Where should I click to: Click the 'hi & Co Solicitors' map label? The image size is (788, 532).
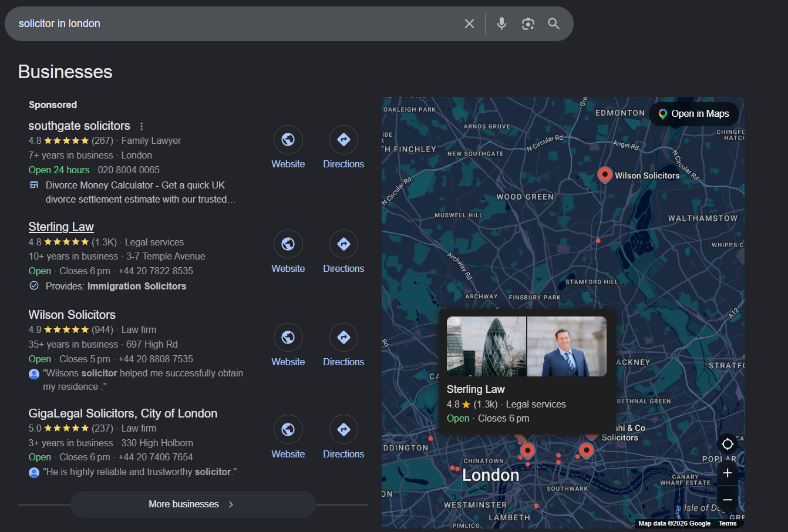click(x=622, y=433)
